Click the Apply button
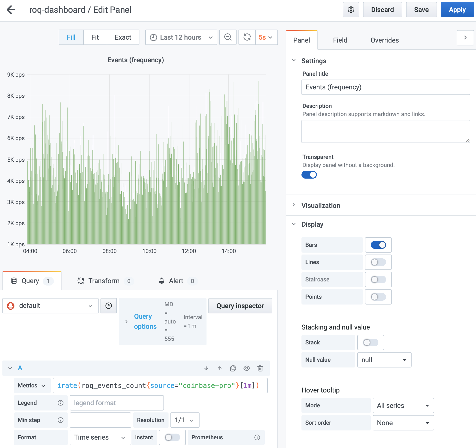The image size is (476, 448). point(457,10)
